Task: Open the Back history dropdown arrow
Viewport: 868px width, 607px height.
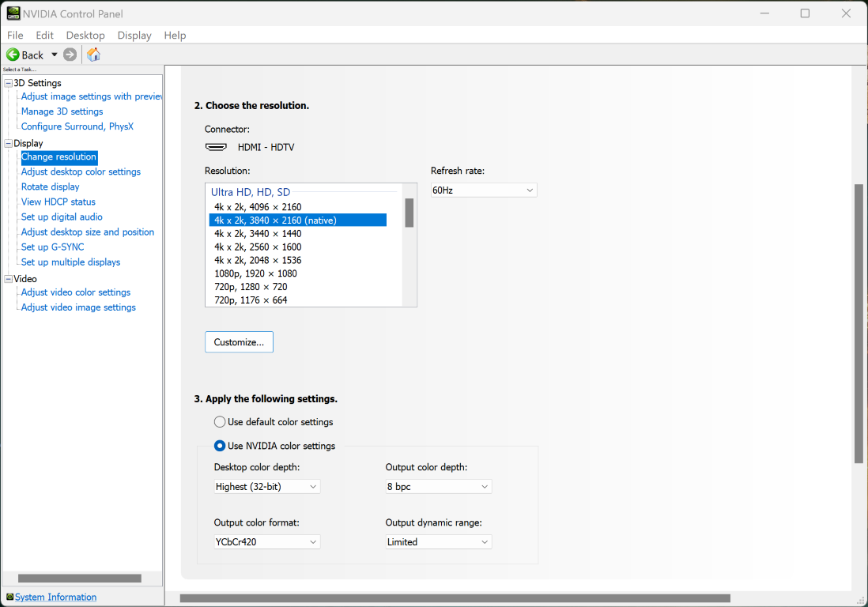Action: point(55,55)
